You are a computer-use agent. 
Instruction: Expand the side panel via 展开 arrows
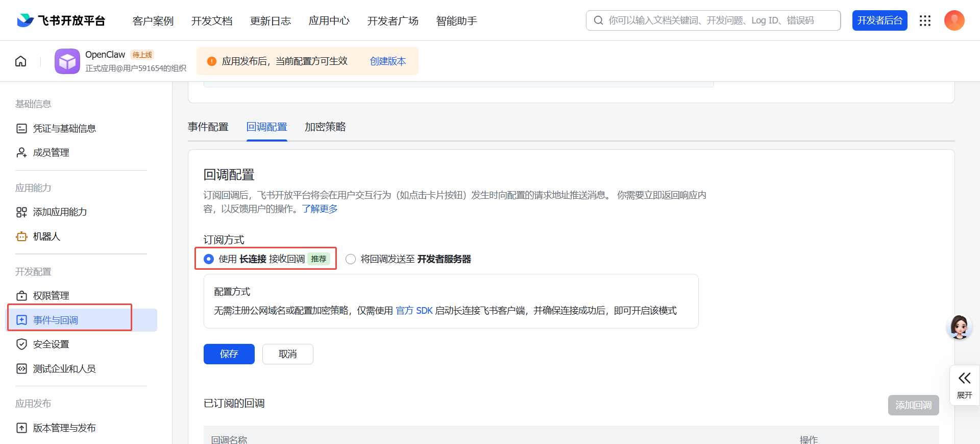(x=964, y=384)
